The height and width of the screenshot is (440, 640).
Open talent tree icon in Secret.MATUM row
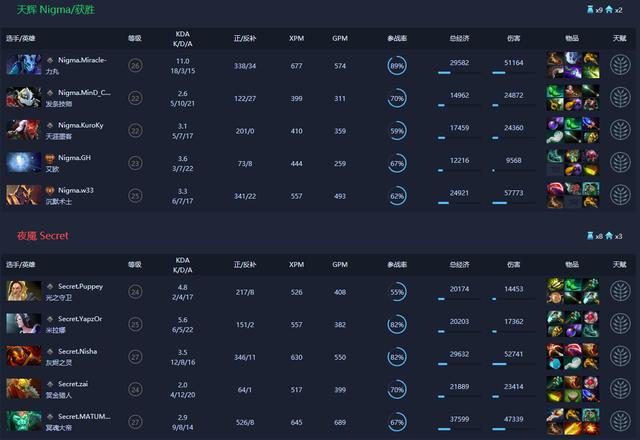pos(620,421)
